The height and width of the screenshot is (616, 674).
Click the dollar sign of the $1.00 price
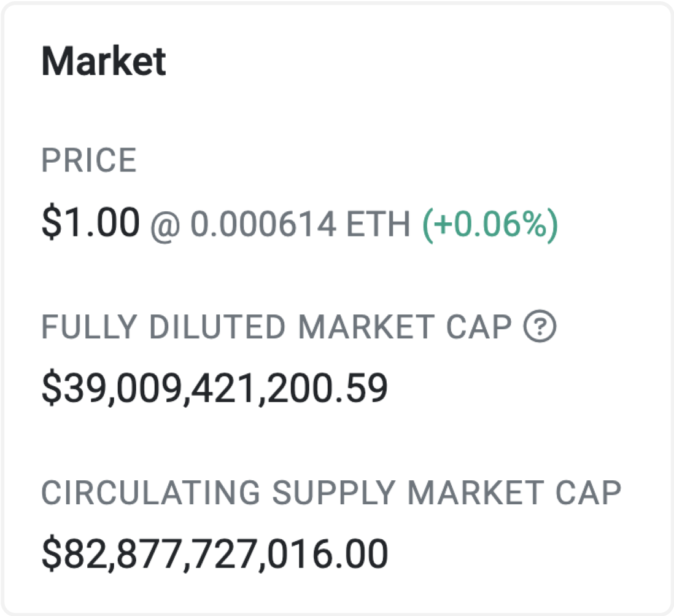51,222
